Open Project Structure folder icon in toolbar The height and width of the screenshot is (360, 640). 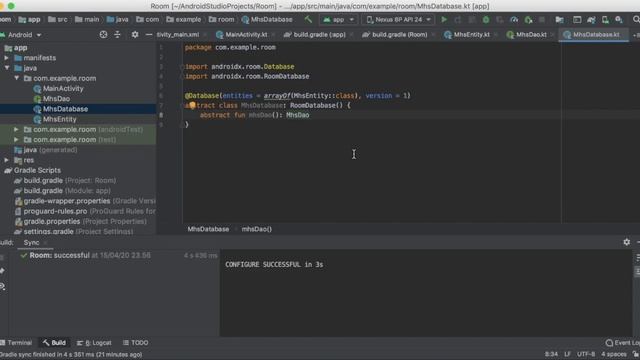[x=559, y=19]
